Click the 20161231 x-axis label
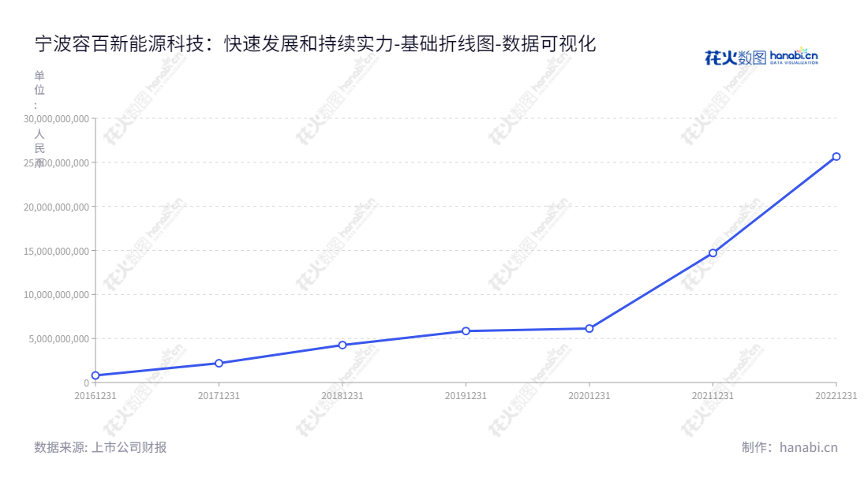868x489 pixels. pos(95,396)
